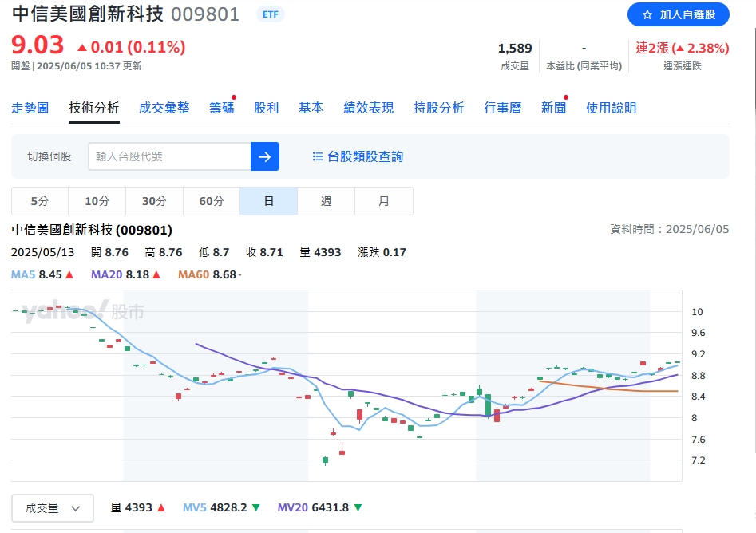This screenshot has height=533, width=756.
Task: Switch to the 績效表現 tab
Action: click(369, 108)
